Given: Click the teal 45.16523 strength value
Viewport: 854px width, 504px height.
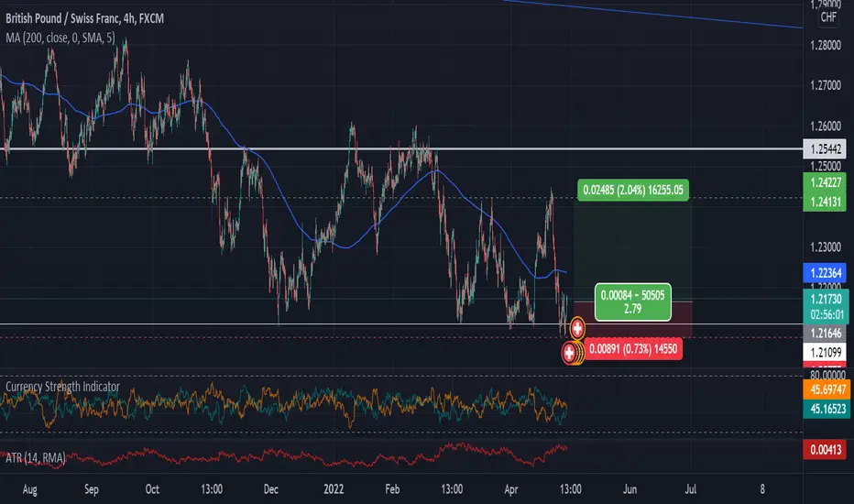Looking at the screenshot, I should [827, 409].
